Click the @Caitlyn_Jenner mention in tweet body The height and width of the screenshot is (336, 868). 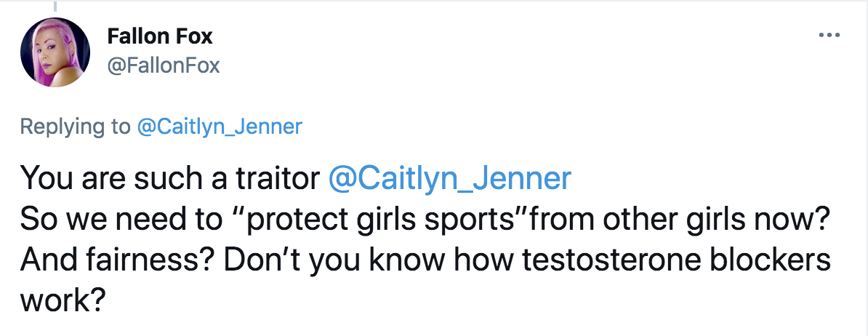[x=450, y=180]
